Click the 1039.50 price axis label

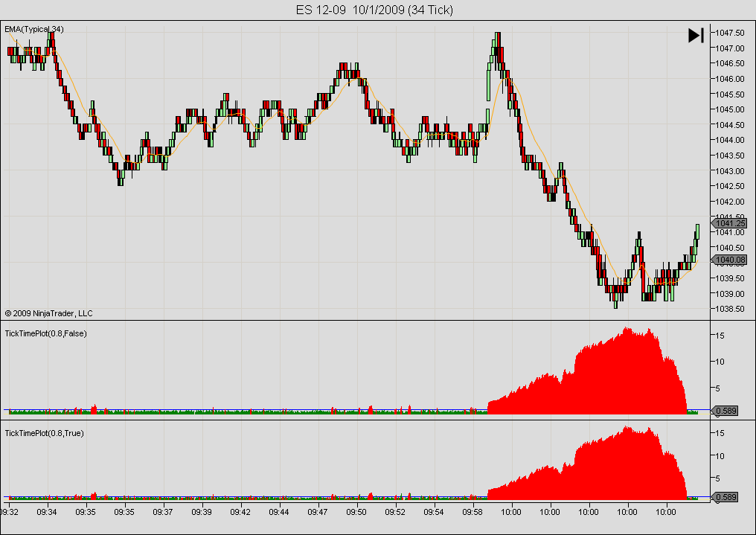point(729,278)
